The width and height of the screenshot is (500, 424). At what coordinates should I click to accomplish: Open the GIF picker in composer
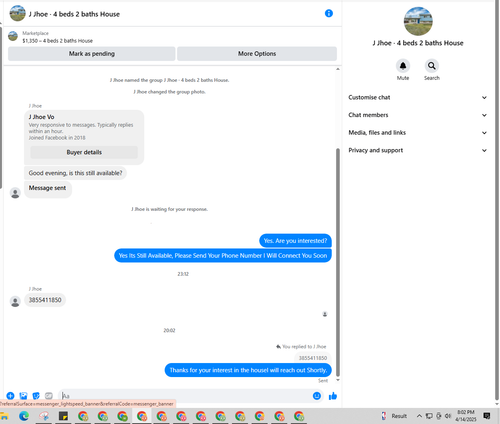coord(49,396)
